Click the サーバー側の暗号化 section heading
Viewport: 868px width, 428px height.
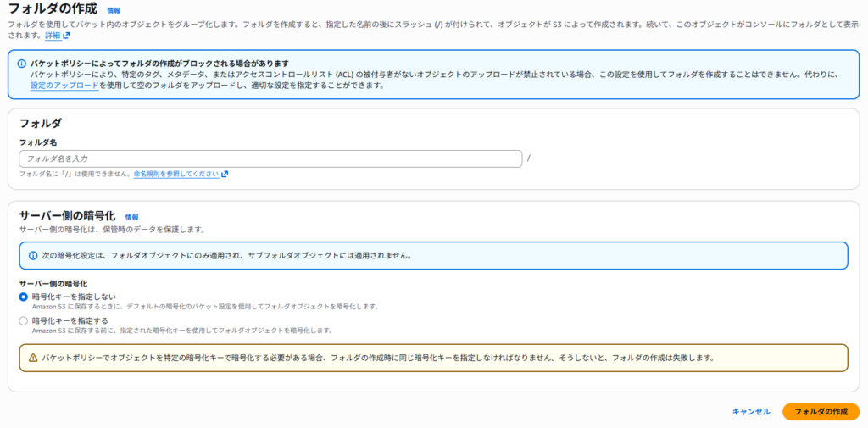[67, 216]
